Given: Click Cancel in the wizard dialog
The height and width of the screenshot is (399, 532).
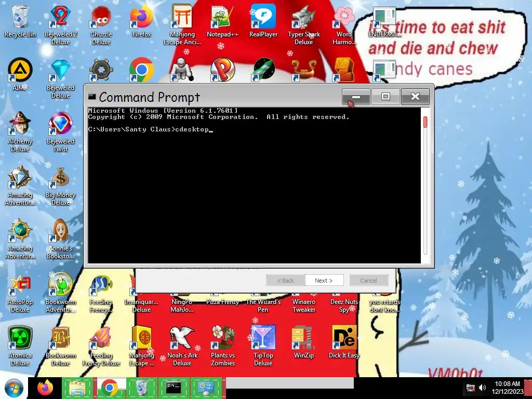Looking at the screenshot, I should [368, 280].
